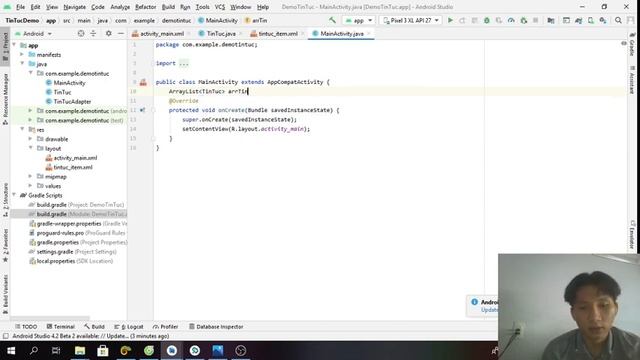Expand the mipmap folder
This screenshot has width=640, height=360.
coord(31,176)
